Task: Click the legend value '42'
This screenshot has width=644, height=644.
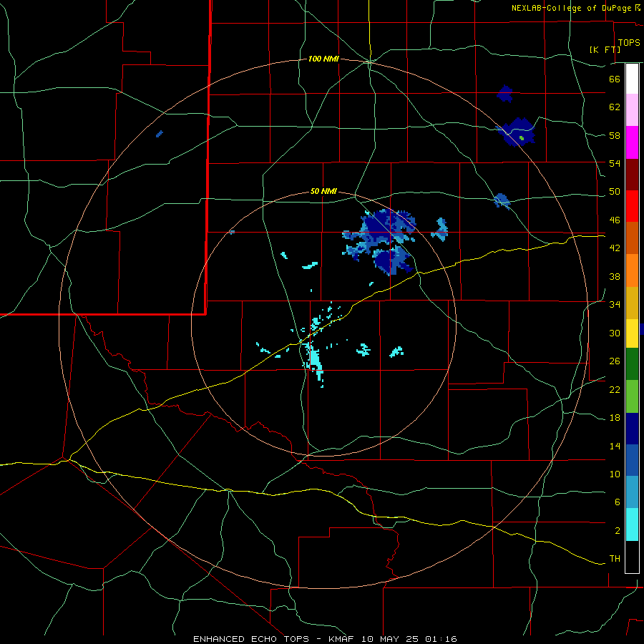Action: 615,248
